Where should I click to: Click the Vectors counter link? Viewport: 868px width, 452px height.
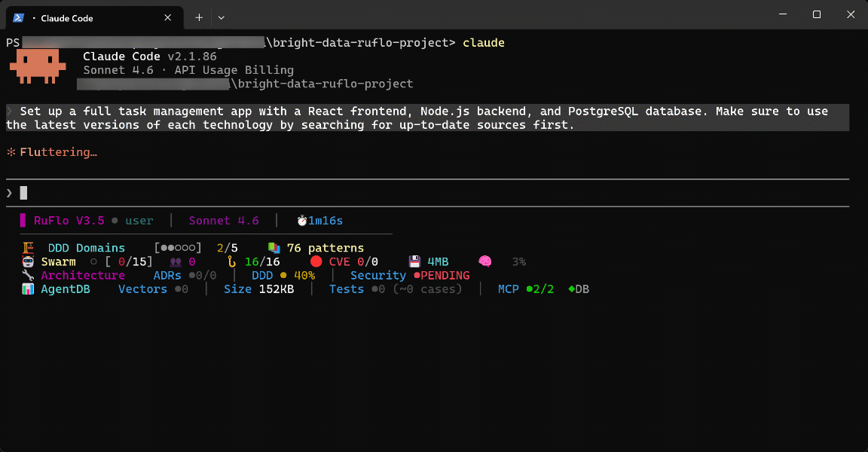click(143, 289)
